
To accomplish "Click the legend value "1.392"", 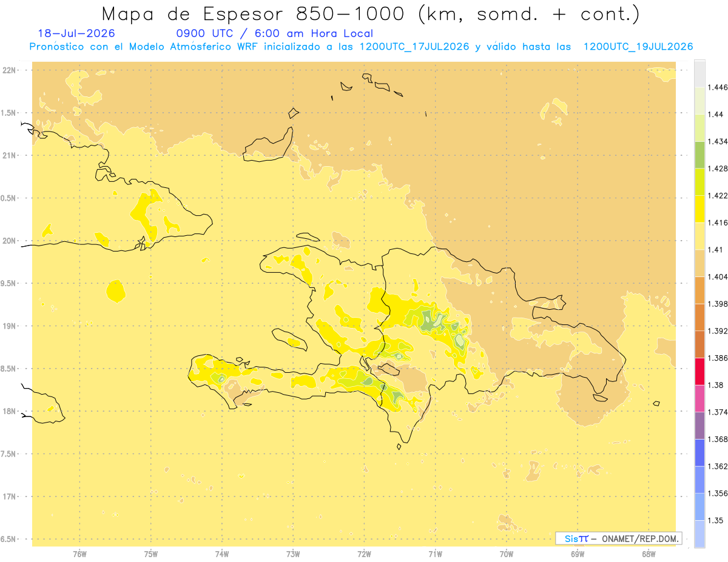I will pyautogui.click(x=719, y=331).
